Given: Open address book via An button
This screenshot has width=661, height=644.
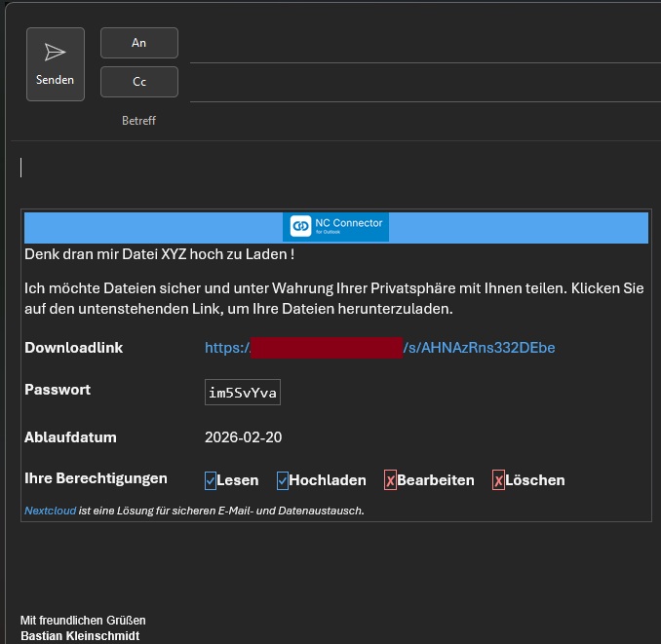Looking at the screenshot, I should (x=139, y=43).
